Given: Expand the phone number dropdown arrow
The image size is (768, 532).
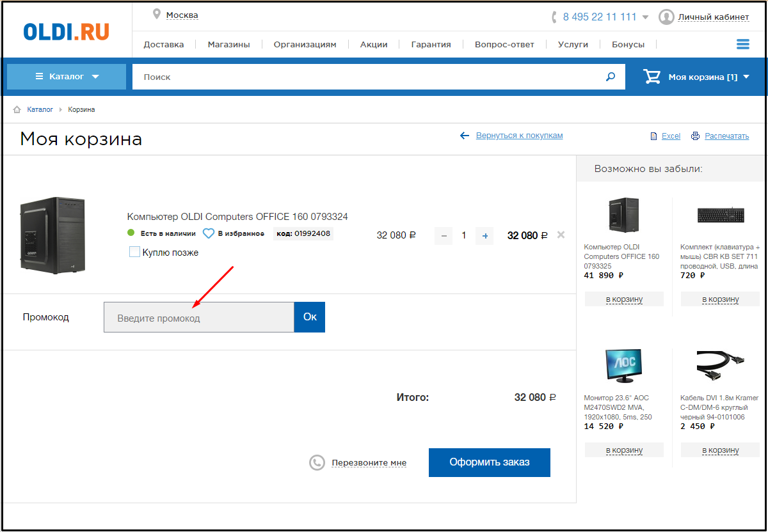Looking at the screenshot, I should (x=645, y=17).
